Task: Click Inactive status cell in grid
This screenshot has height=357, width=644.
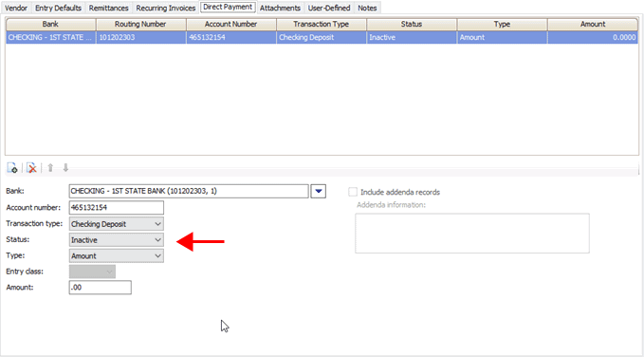Action: tap(412, 37)
